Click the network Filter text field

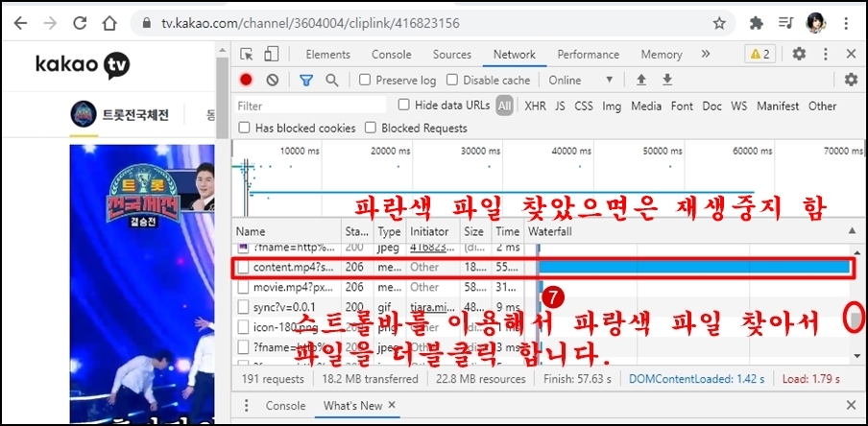pyautogui.click(x=310, y=106)
